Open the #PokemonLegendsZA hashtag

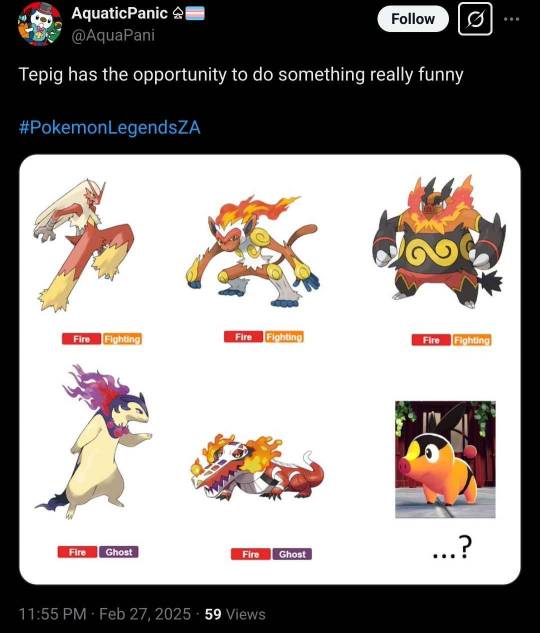click(x=109, y=128)
